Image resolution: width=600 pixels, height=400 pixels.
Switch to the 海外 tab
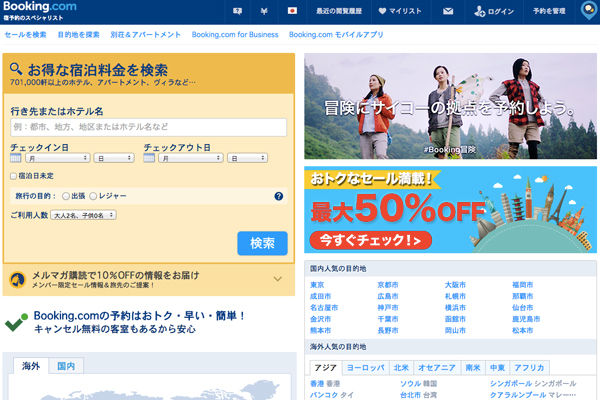click(31, 366)
